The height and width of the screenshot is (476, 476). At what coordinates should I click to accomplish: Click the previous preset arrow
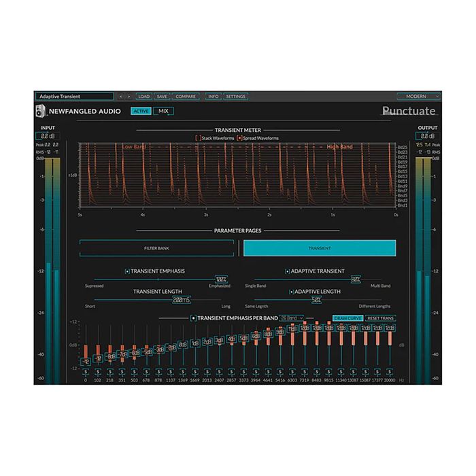click(x=121, y=97)
